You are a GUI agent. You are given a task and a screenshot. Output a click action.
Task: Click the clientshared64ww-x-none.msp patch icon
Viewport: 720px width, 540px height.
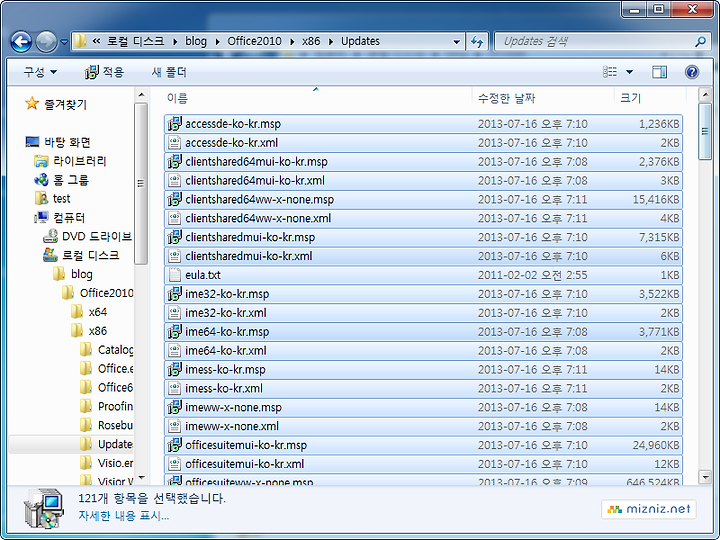174,199
